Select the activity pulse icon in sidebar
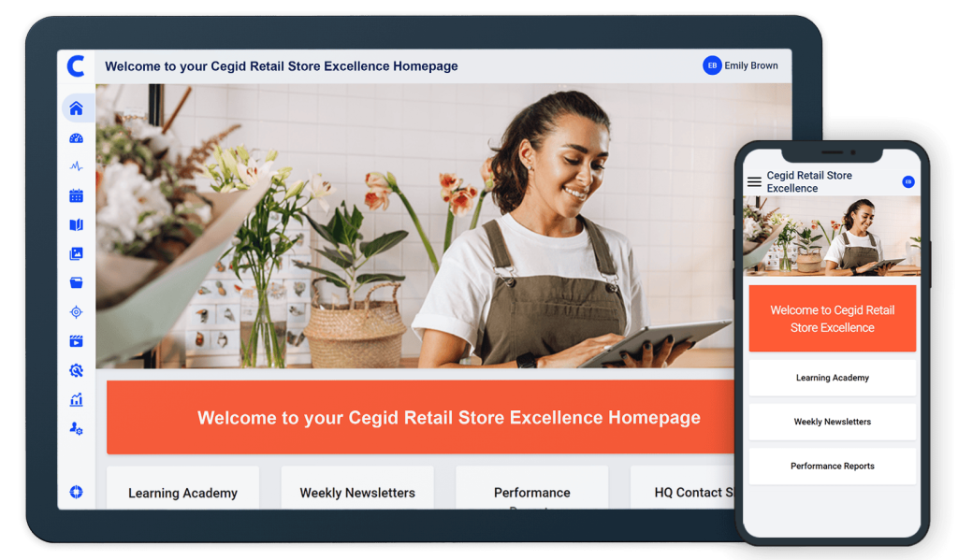 (77, 166)
